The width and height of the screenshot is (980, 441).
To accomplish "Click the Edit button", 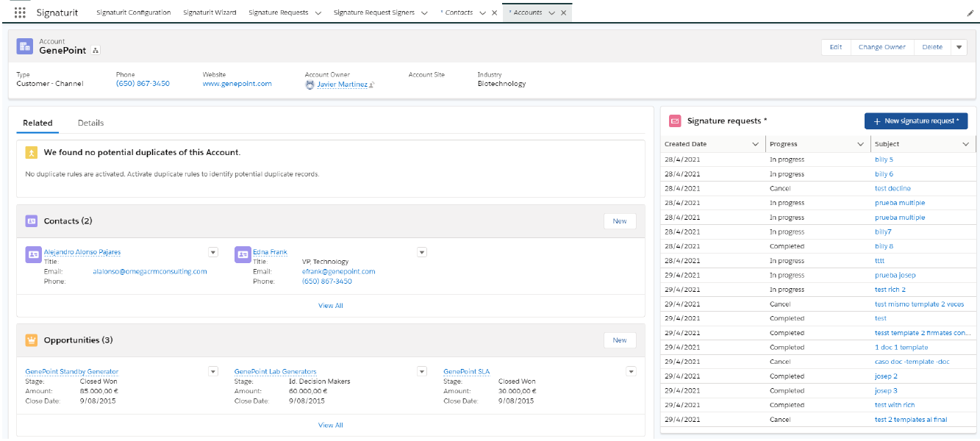I will [x=836, y=47].
